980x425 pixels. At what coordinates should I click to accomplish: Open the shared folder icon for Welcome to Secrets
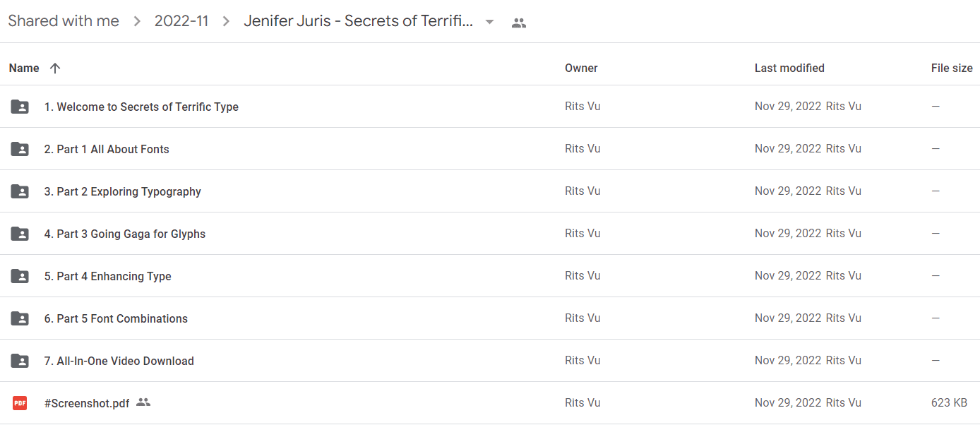pyautogui.click(x=20, y=107)
